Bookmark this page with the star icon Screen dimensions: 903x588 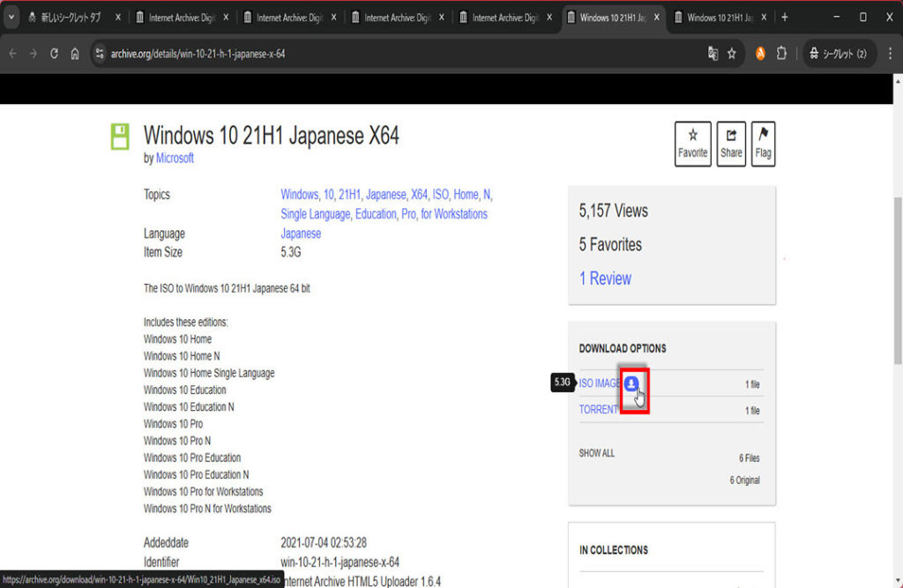[731, 54]
